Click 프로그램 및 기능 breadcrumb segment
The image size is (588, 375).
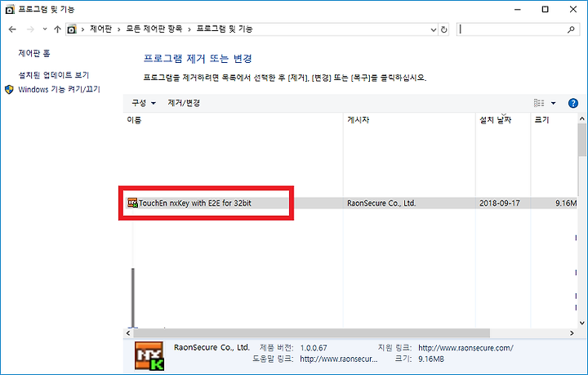[225, 29]
